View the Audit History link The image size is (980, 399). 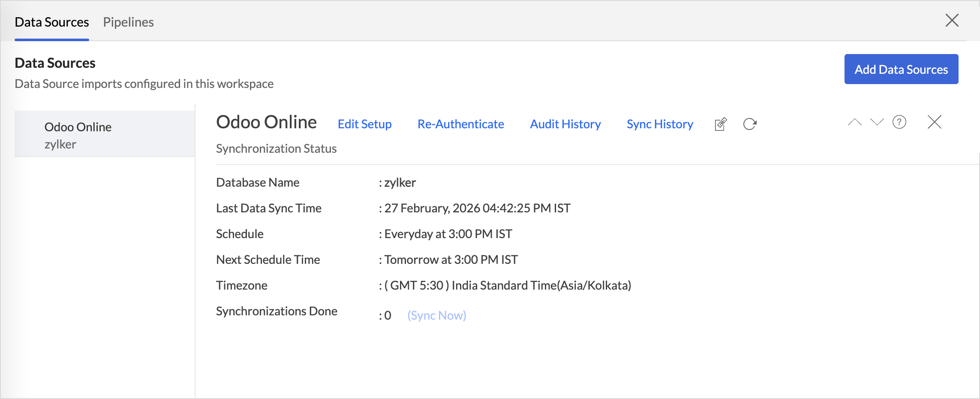(565, 124)
